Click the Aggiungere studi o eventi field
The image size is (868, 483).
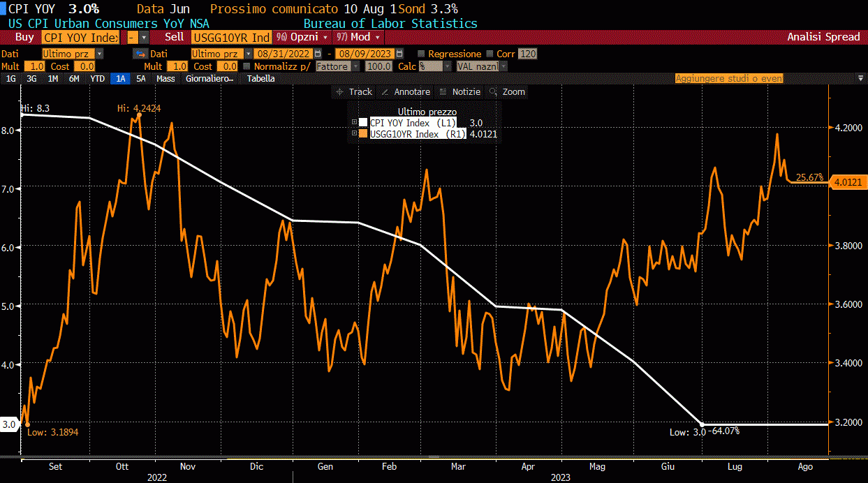click(x=729, y=79)
